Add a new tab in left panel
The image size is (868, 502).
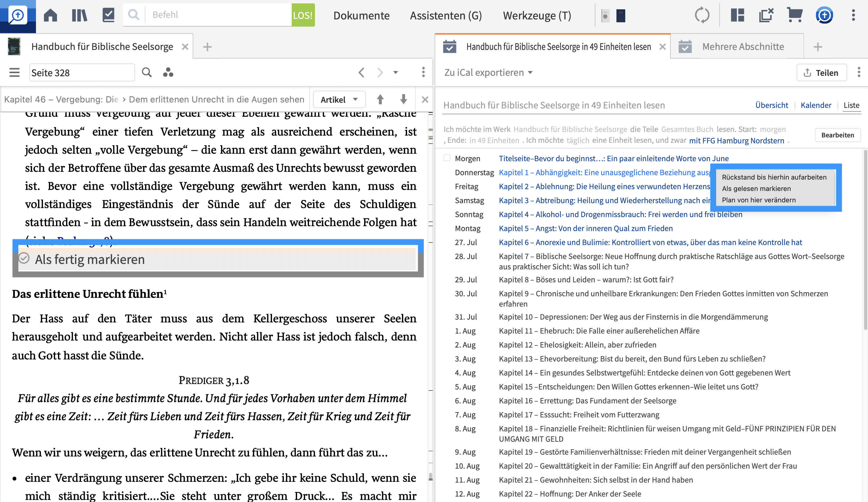point(207,47)
